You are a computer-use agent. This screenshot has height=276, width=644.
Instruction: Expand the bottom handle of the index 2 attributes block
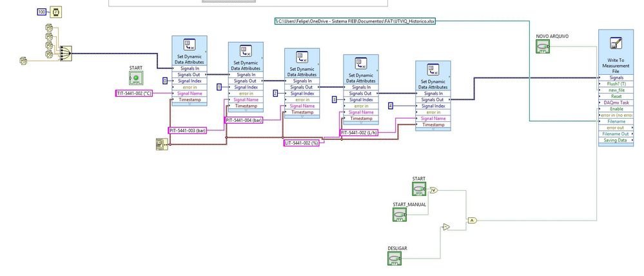click(x=302, y=117)
